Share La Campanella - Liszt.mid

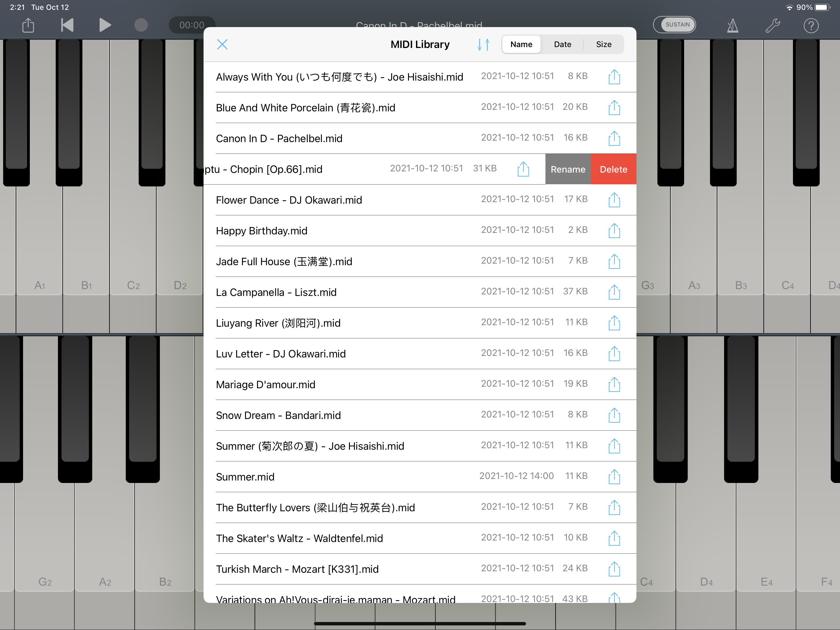pos(614,292)
